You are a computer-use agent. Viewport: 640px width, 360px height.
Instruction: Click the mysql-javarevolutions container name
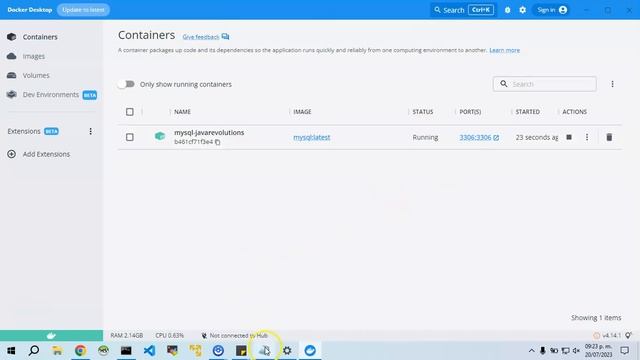click(209, 133)
